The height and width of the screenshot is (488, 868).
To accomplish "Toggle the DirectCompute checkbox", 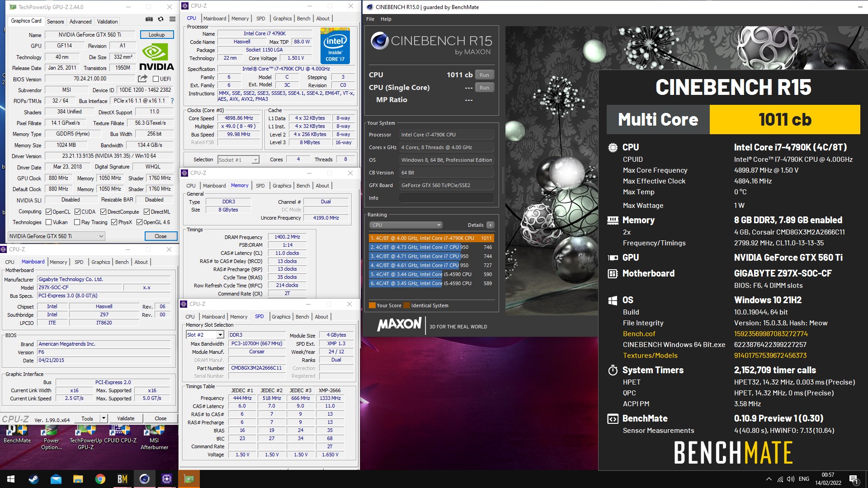I will point(103,211).
